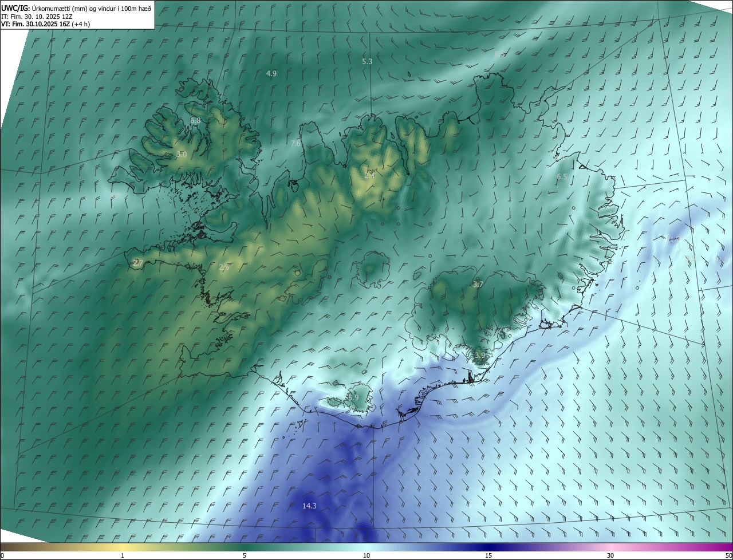Click the 1 tick on the color scale
The image size is (733, 560).
point(123,555)
